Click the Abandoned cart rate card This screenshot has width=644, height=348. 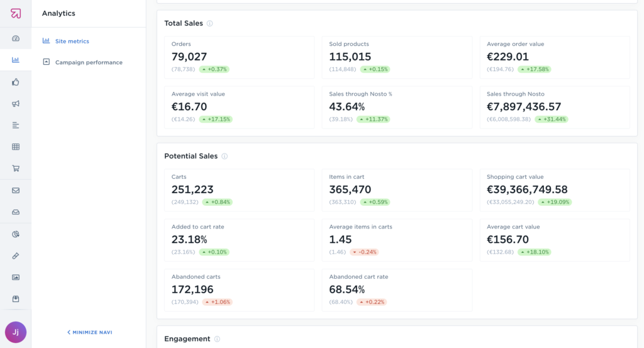tap(397, 290)
